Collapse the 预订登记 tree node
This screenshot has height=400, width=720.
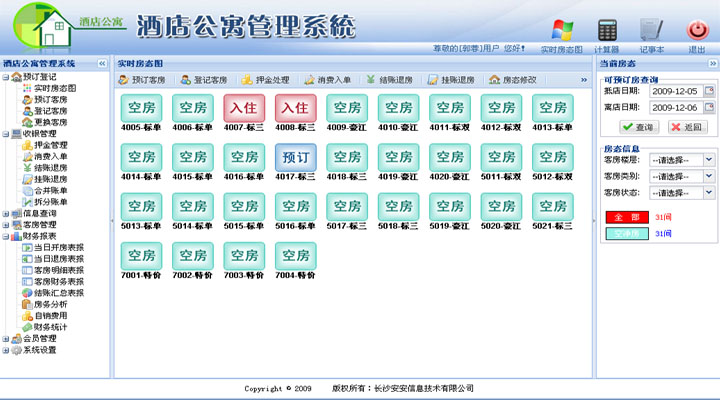(6, 77)
